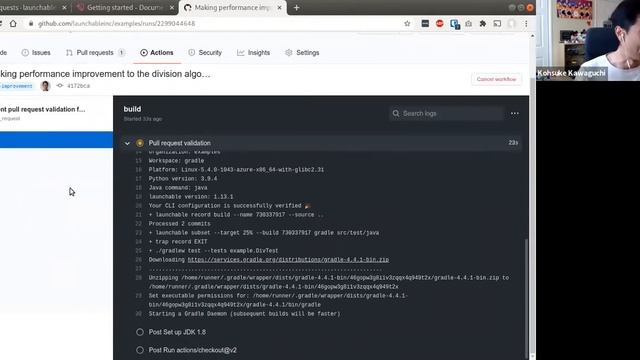Click the Actions play circle icon

(144, 53)
